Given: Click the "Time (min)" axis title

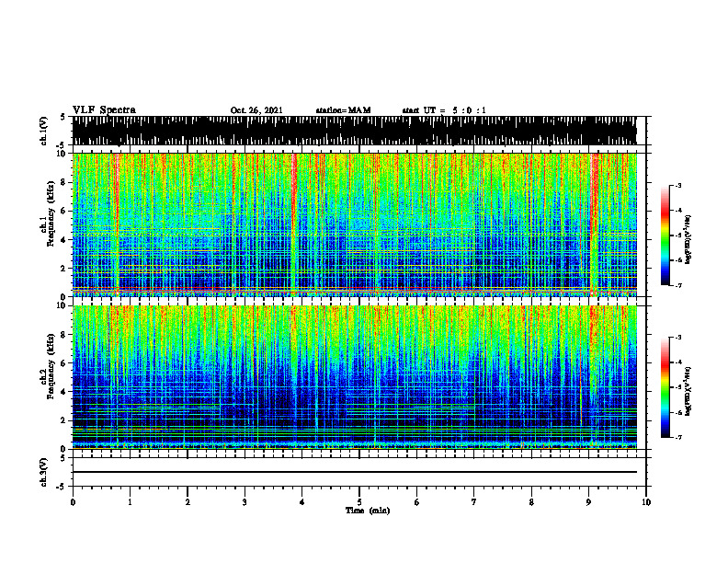Looking at the screenshot, I should point(368,511).
